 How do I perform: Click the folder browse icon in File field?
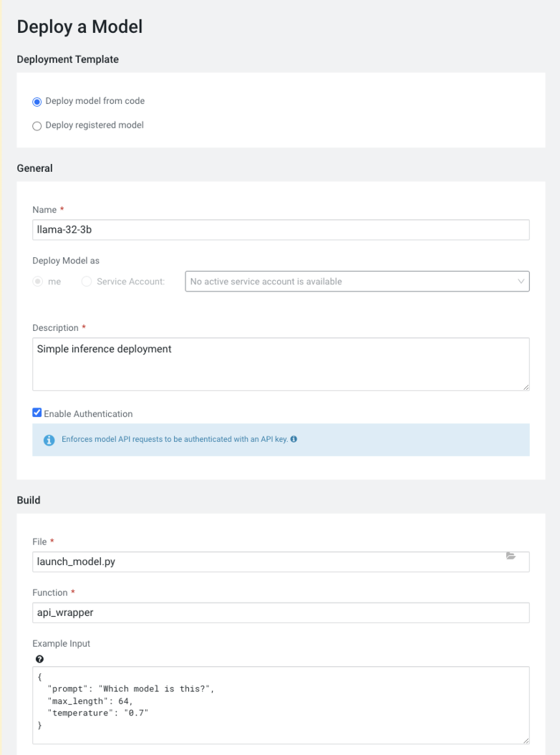[511, 556]
